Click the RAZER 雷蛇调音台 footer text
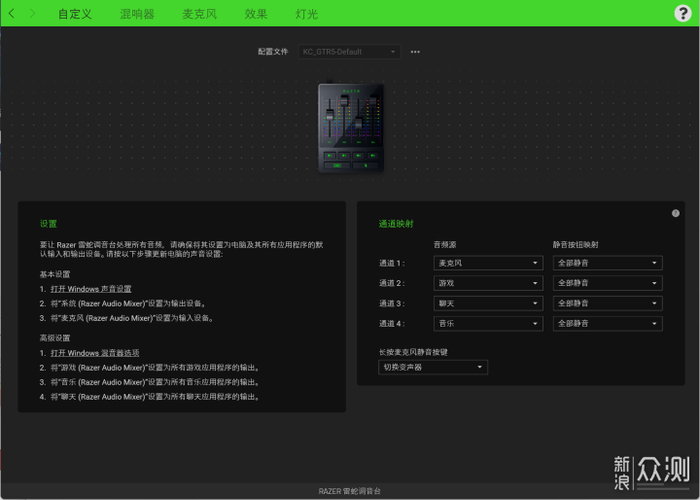The height and width of the screenshot is (500, 700). (350, 491)
